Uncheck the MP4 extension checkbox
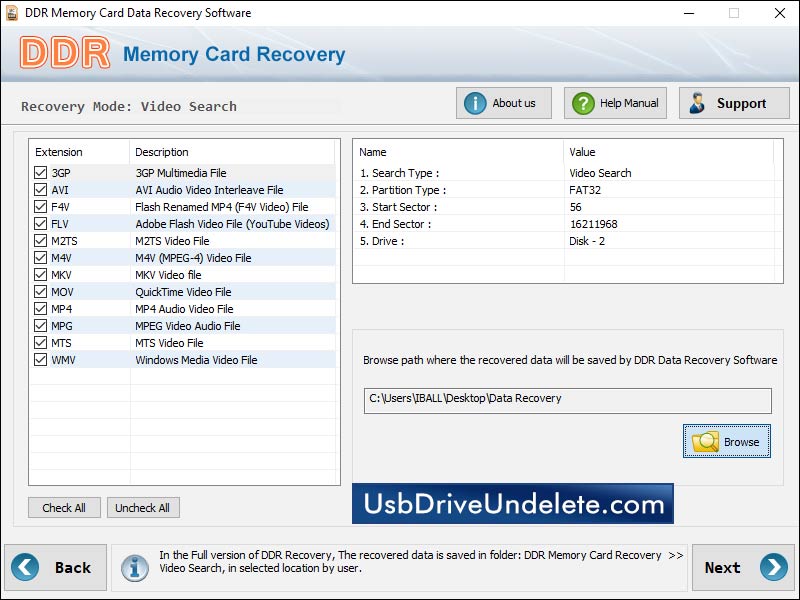Image resolution: width=800 pixels, height=600 pixels. 40,309
